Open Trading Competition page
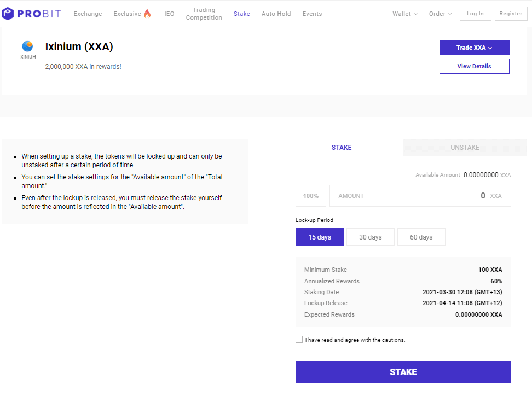 coord(204,14)
